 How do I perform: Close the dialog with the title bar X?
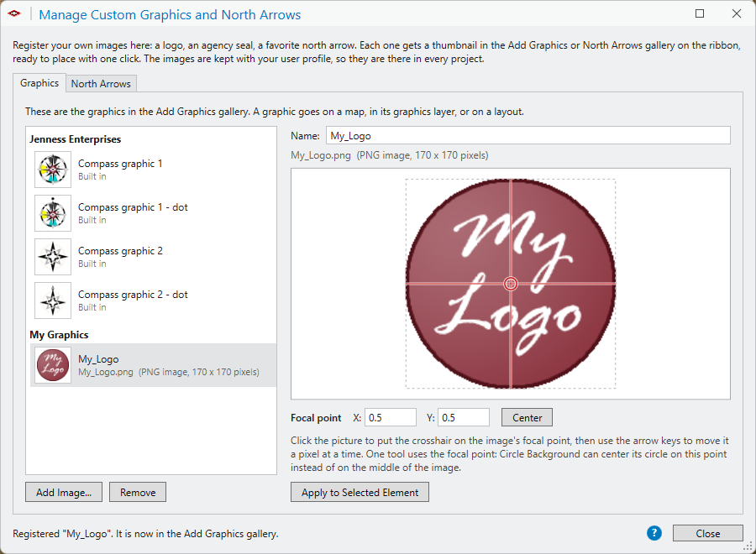pos(736,13)
